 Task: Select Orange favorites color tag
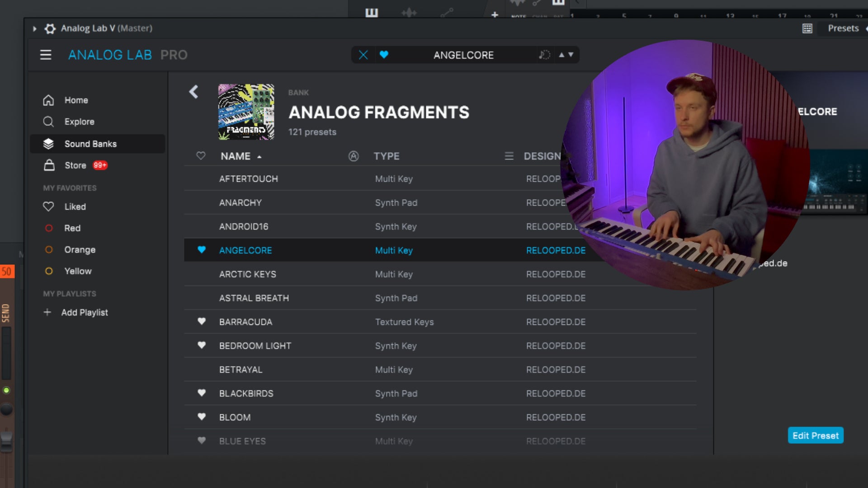point(80,249)
